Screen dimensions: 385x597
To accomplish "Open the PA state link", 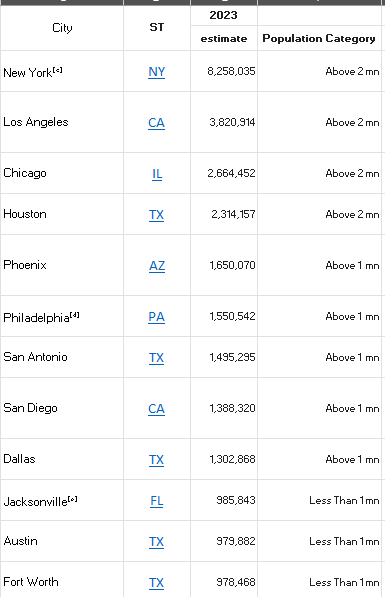I will point(157,317).
